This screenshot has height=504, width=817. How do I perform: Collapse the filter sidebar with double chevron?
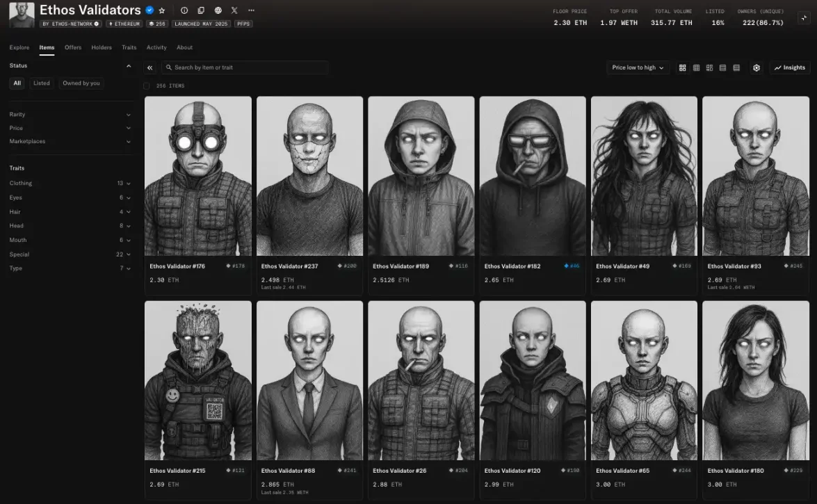(x=150, y=67)
